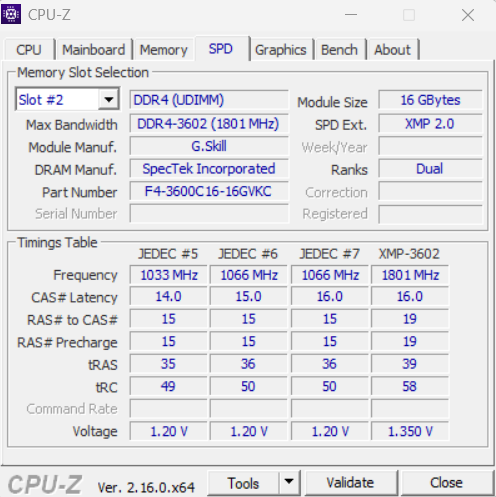Image resolution: width=496 pixels, height=497 pixels.
Task: Click the XMP-3602 column header
Action: (x=409, y=254)
